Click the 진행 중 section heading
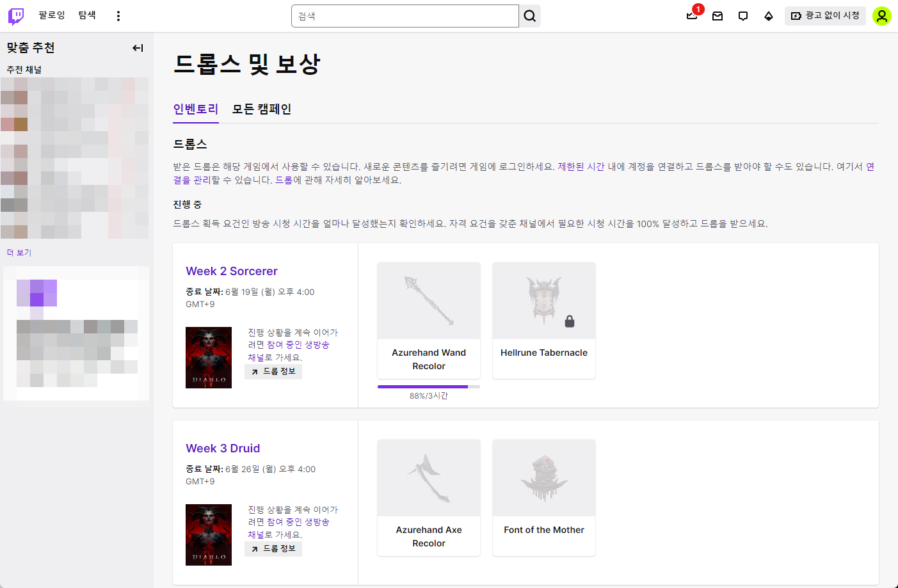Image resolution: width=898 pixels, height=588 pixels. [x=188, y=204]
